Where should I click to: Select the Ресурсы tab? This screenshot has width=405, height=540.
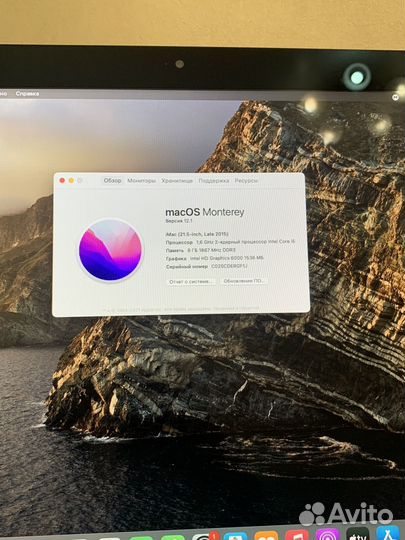tap(246, 180)
